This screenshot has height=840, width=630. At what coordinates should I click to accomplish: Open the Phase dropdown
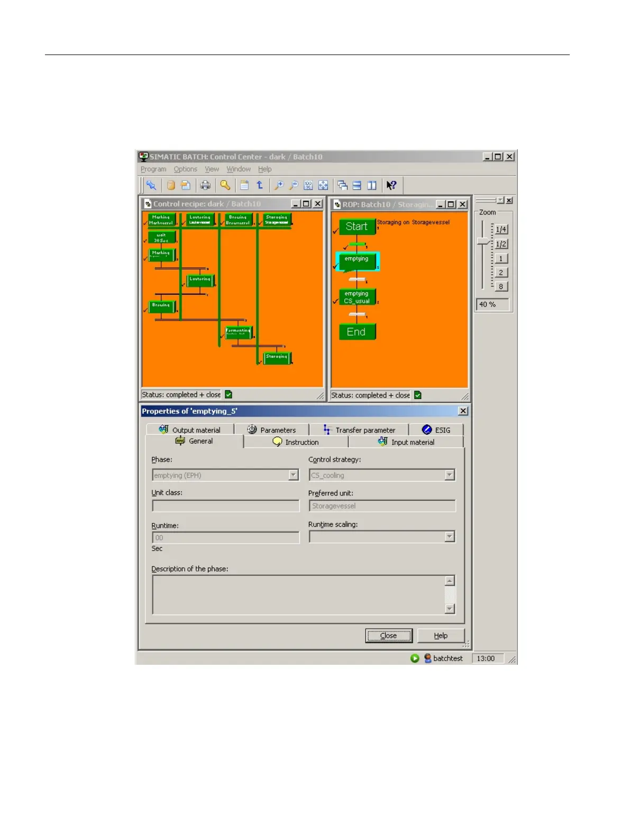coord(294,475)
